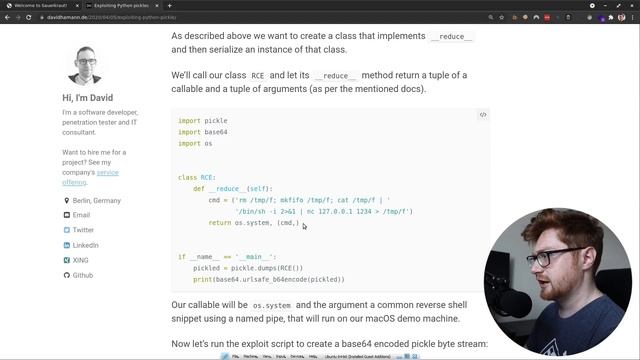Open the LinkedIn link

click(x=86, y=245)
